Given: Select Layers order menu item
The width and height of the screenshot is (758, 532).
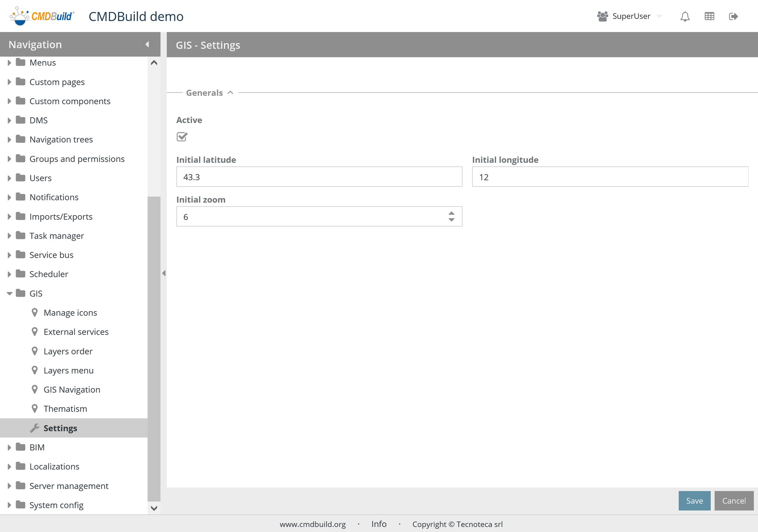Looking at the screenshot, I should click(68, 351).
